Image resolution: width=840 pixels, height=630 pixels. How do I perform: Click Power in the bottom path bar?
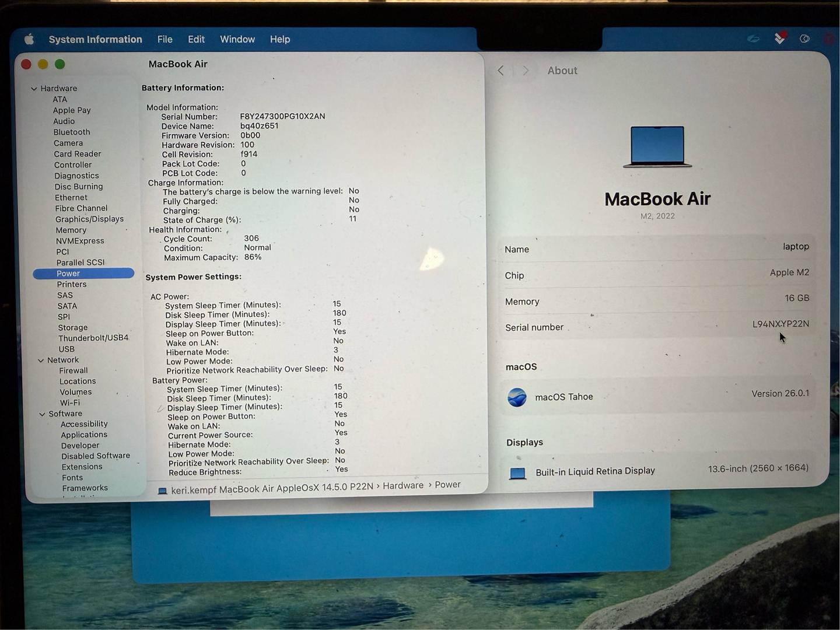[447, 485]
